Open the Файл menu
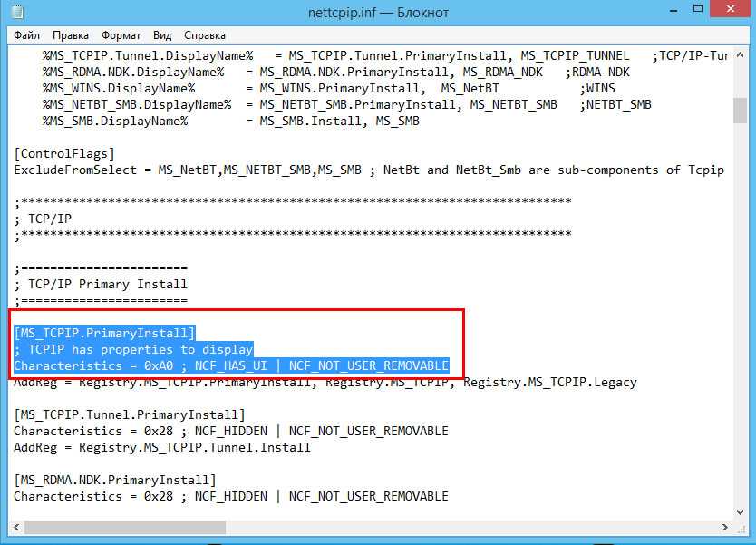 [27, 35]
